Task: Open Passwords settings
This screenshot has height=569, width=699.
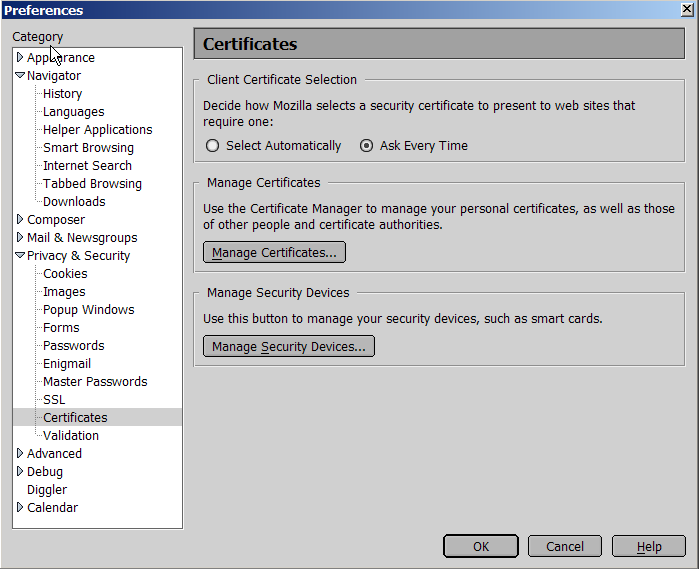Action: tap(74, 346)
